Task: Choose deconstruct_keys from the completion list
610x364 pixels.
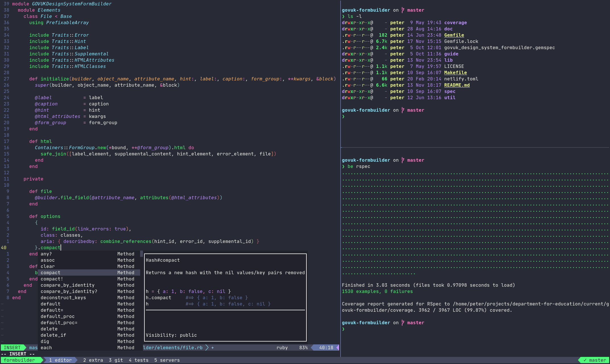Action: click(63, 298)
